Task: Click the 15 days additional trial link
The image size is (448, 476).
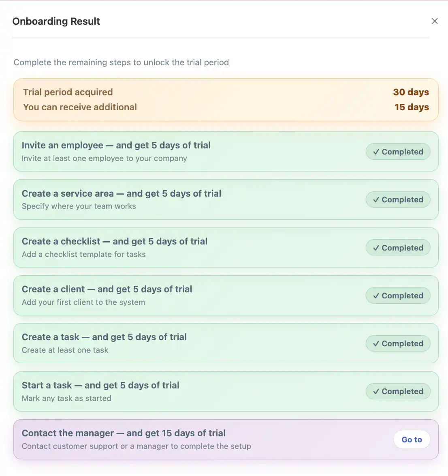Action: 412,107
